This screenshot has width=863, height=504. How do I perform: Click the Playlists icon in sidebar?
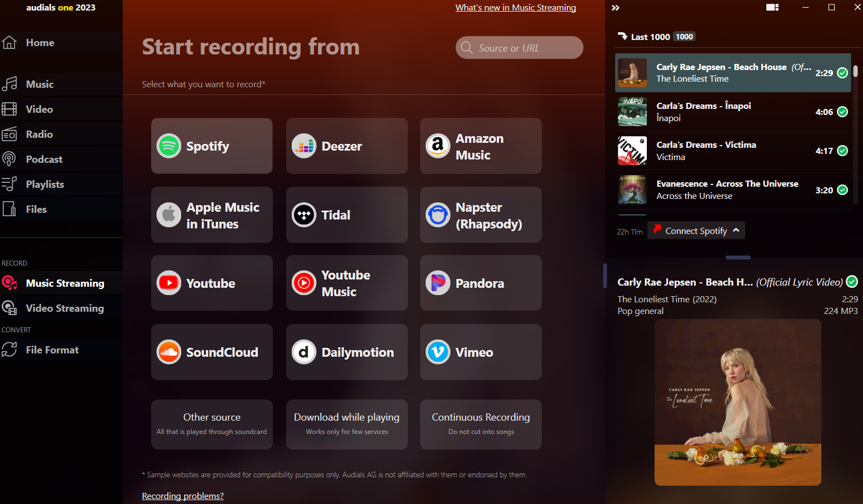point(9,184)
